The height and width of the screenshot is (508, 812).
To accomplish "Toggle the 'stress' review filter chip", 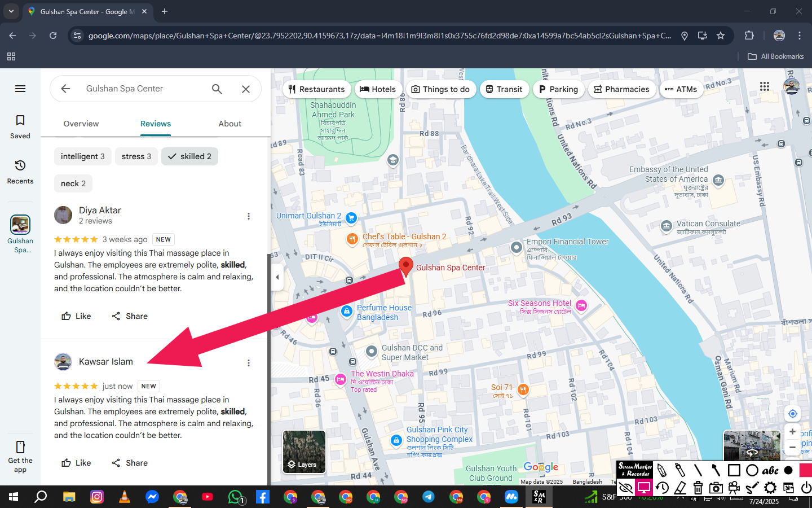I will coord(136,156).
